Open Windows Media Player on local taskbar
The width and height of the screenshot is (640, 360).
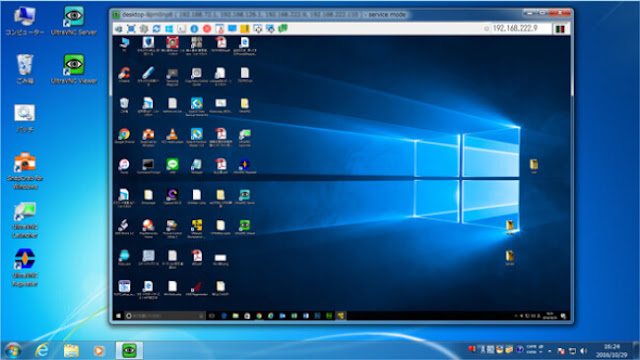pos(98,351)
